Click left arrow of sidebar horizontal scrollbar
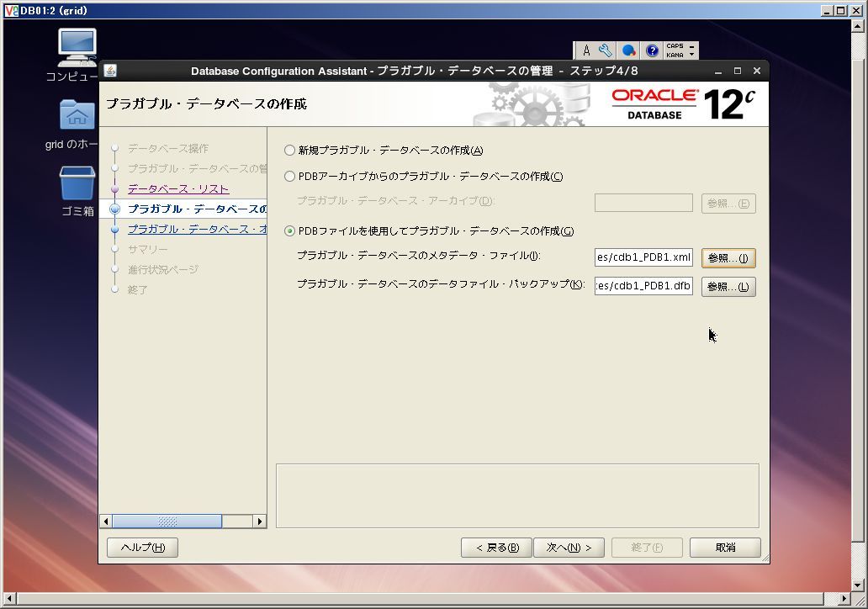The image size is (868, 609). pyautogui.click(x=106, y=521)
